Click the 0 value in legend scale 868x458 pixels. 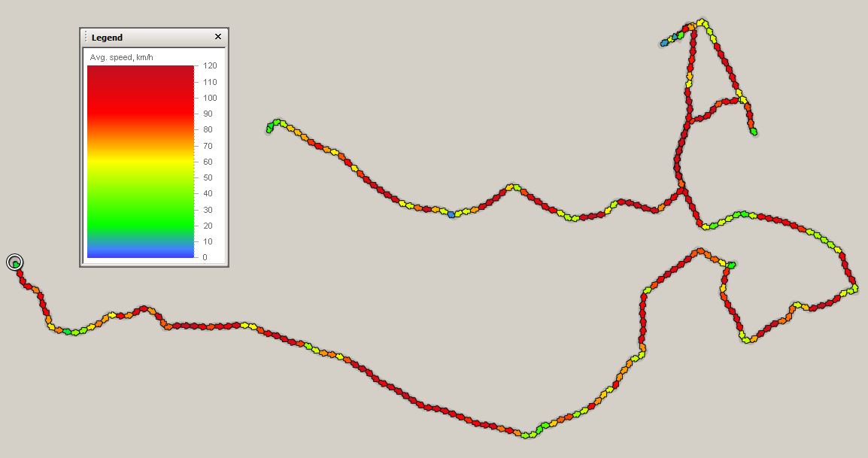pyautogui.click(x=205, y=257)
